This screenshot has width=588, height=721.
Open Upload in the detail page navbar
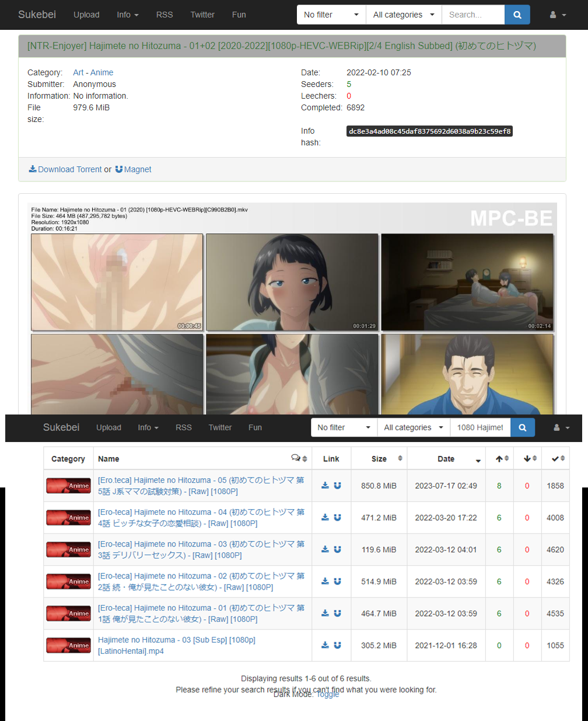(x=86, y=15)
